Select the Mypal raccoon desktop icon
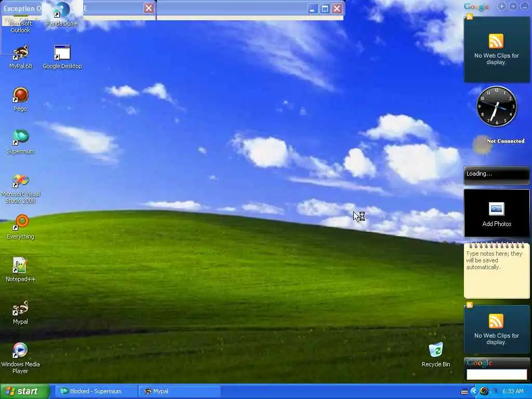 coord(20,312)
